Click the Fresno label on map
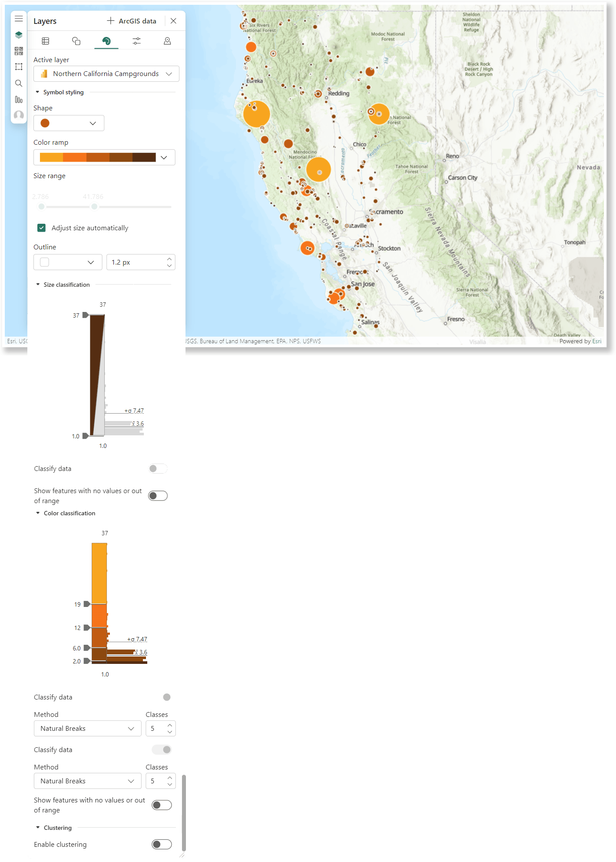The image size is (616, 862). 456,319
